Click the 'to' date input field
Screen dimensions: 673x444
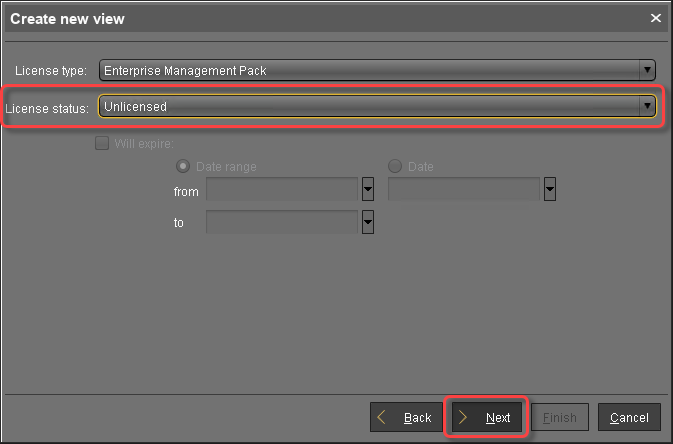(281, 222)
